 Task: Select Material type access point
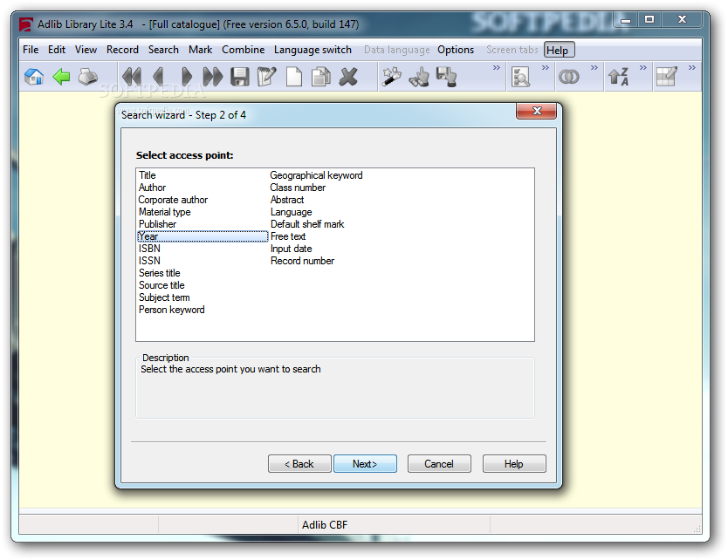point(164,212)
